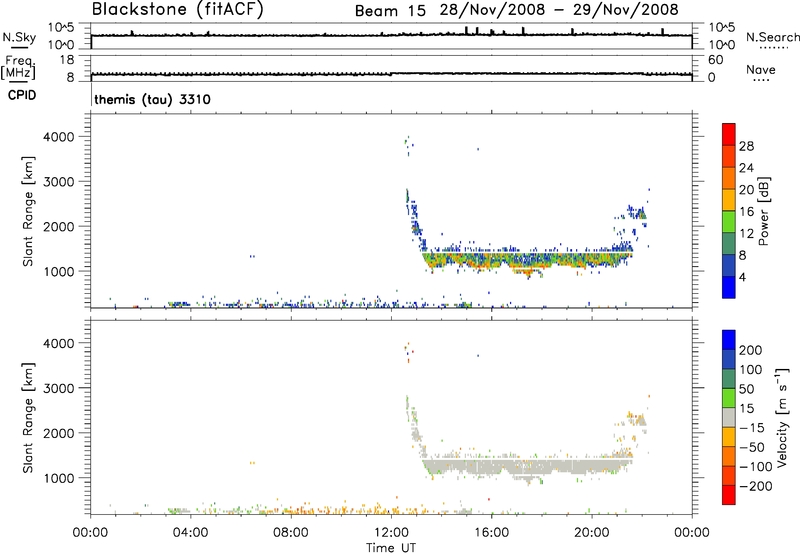Screen dimensions: 800x554
Task: Click the "20:00" time axis label
Action: pos(591,533)
